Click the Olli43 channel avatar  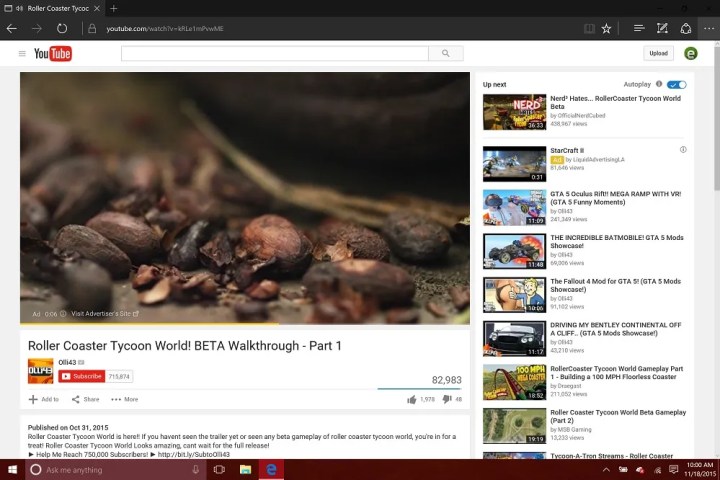(x=40, y=371)
